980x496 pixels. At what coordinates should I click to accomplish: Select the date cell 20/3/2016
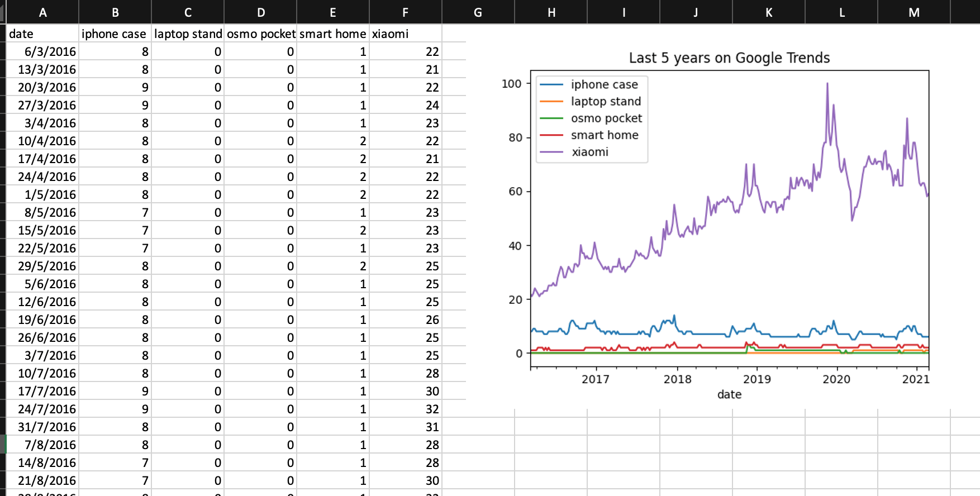(x=42, y=87)
